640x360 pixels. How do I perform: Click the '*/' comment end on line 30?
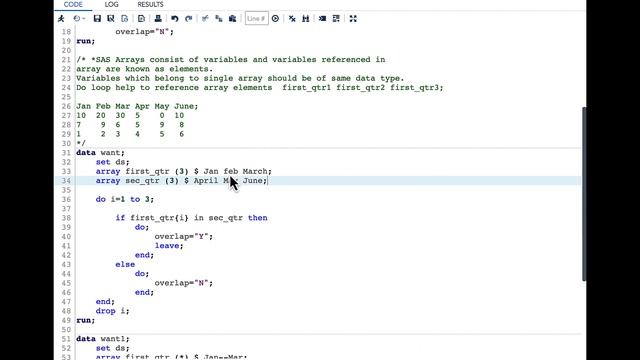click(x=81, y=144)
